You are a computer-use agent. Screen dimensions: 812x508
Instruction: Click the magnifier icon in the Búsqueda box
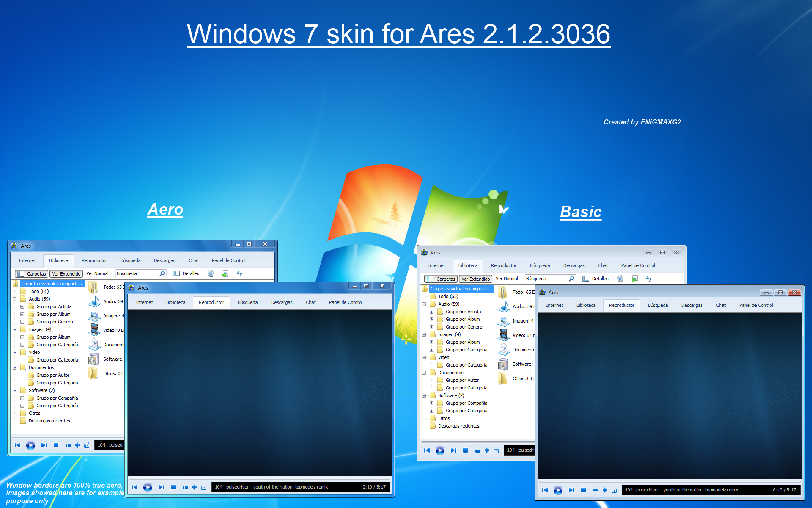[x=162, y=273]
